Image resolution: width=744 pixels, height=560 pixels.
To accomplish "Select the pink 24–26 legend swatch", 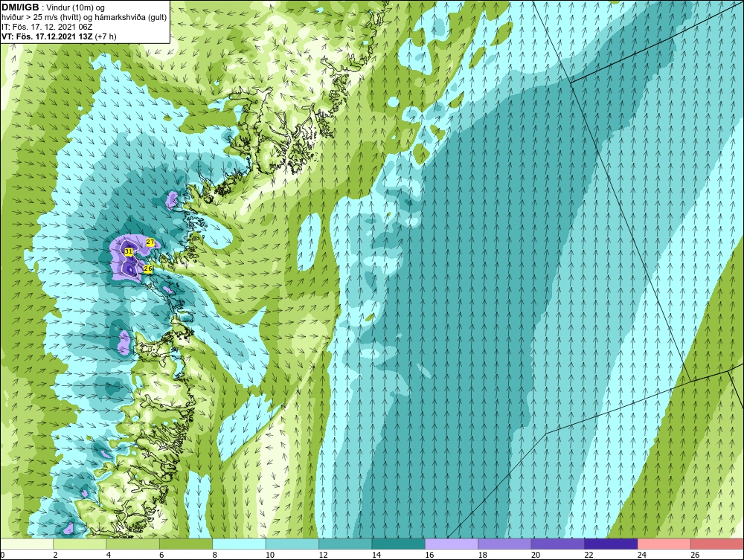I will pyautogui.click(x=664, y=544).
